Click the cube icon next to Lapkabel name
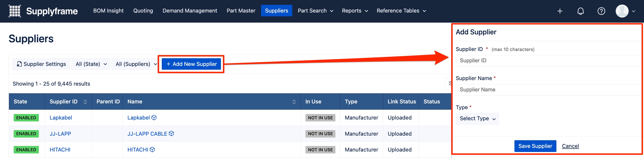Screen dimensions: 644x158 [x=154, y=118]
